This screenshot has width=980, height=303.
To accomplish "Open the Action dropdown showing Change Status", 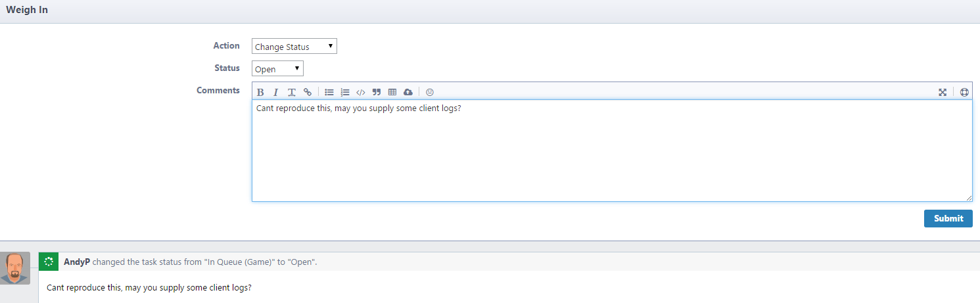I will 294,47.
